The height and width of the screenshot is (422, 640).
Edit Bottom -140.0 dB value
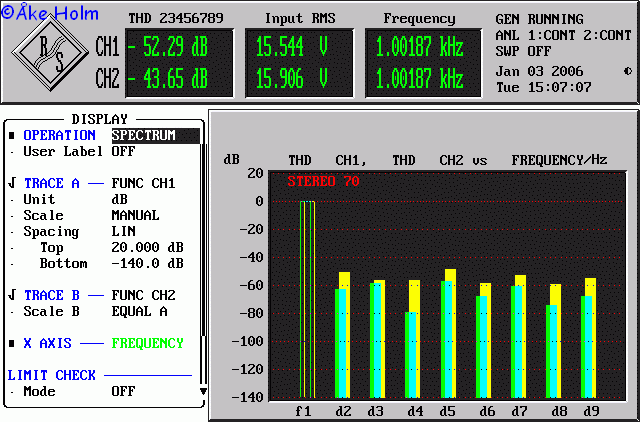pos(147,263)
